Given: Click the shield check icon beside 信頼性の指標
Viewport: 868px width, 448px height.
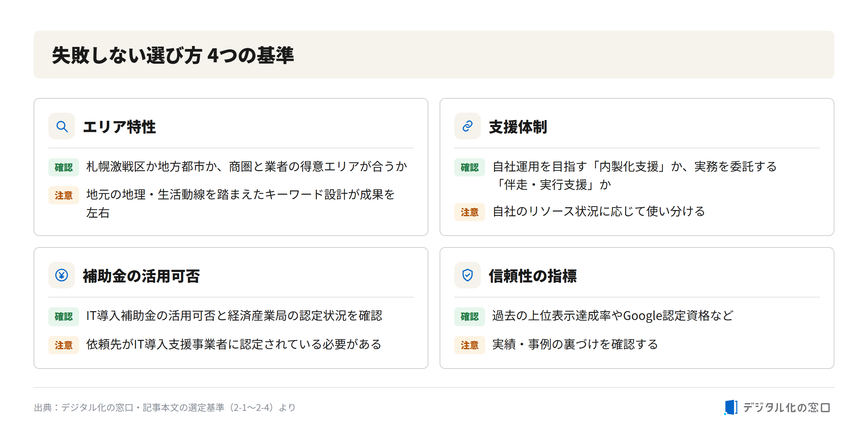Looking at the screenshot, I should click(468, 275).
